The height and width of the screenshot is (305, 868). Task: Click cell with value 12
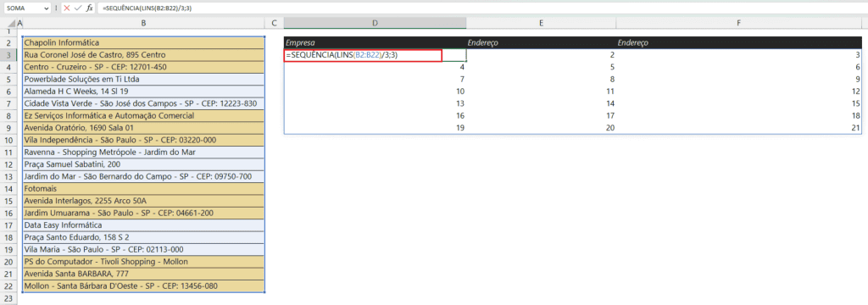tap(739, 91)
